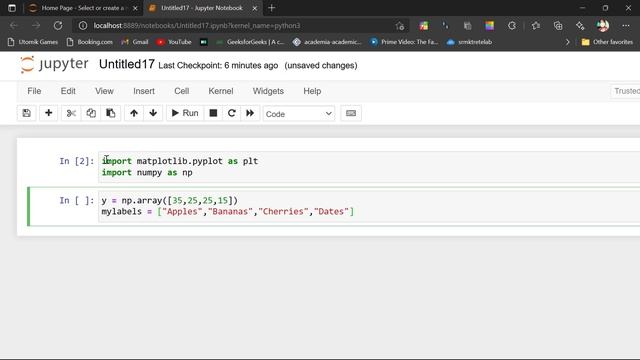Open browser favorites list icon
Image resolution: width=640 pixels, height=360 pixels.
pyautogui.click(x=536, y=26)
